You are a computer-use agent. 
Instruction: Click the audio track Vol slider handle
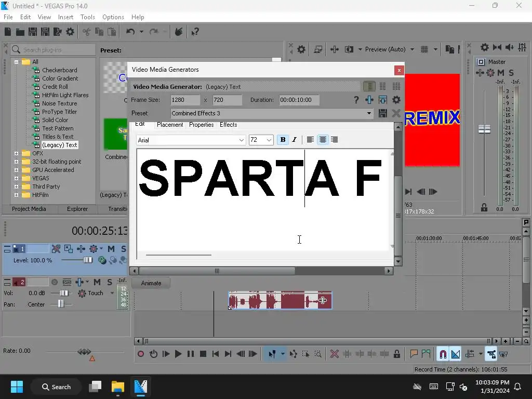63,293
